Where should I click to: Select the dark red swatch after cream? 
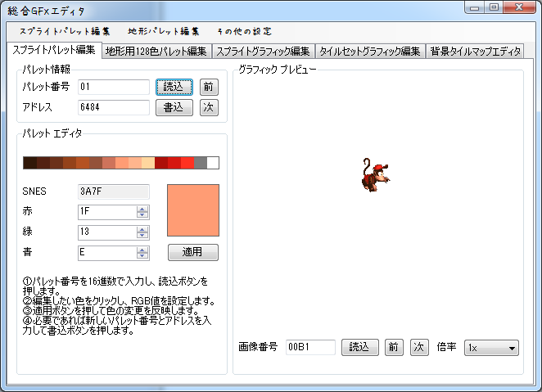coord(161,163)
